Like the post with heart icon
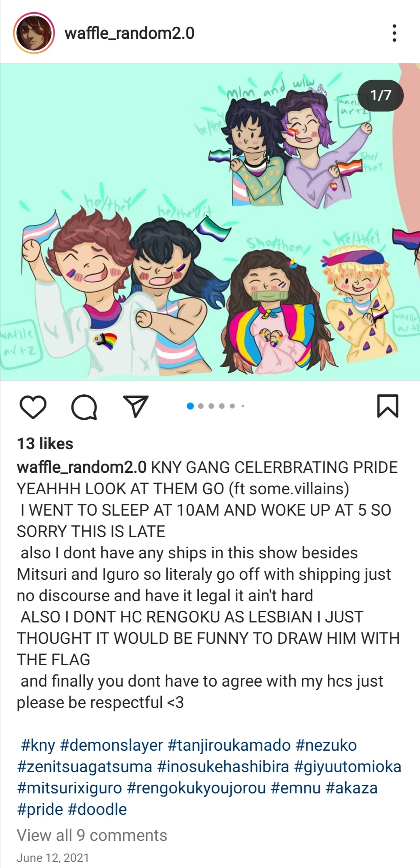420x868 pixels. coord(33,407)
